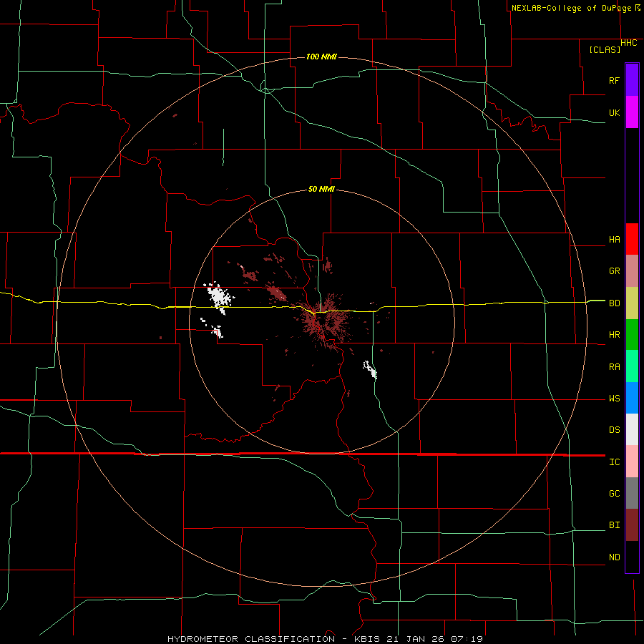Click the HA red legend swatch
Screen dimensions: 644x644
click(632, 239)
